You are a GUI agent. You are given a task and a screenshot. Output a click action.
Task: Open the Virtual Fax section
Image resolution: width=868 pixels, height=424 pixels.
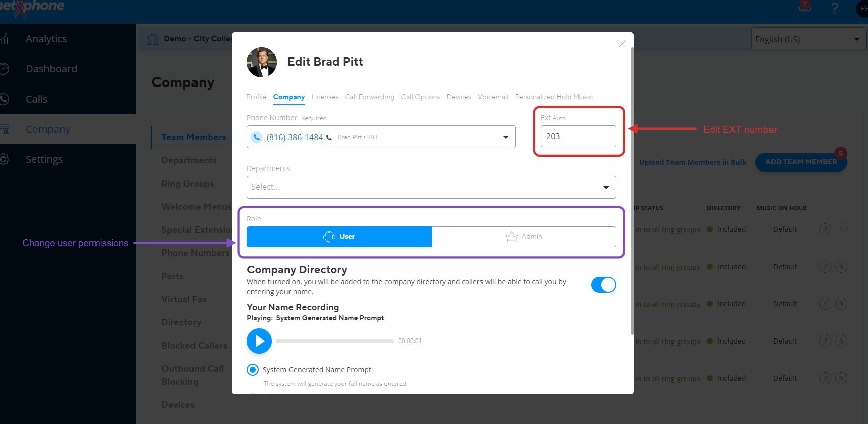(184, 299)
